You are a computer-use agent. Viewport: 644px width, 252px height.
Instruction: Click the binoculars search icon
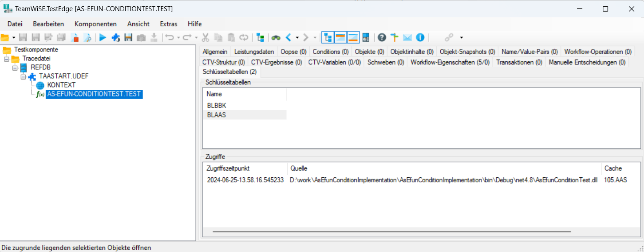(x=276, y=38)
